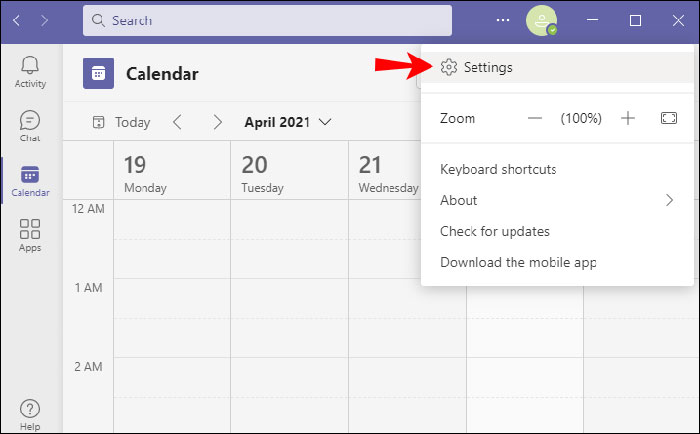Click the 2 AM slot on Wednesday
This screenshot has height=434, width=700.
point(407,377)
